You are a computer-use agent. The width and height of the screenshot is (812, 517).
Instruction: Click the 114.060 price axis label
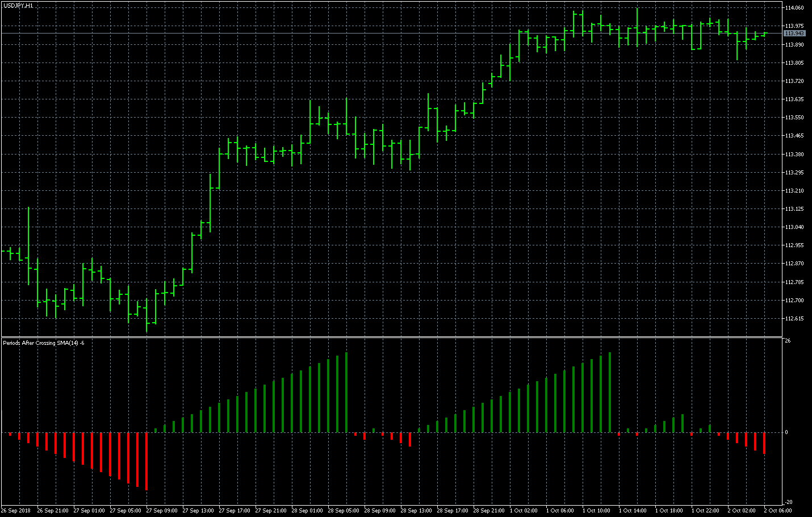coord(794,8)
